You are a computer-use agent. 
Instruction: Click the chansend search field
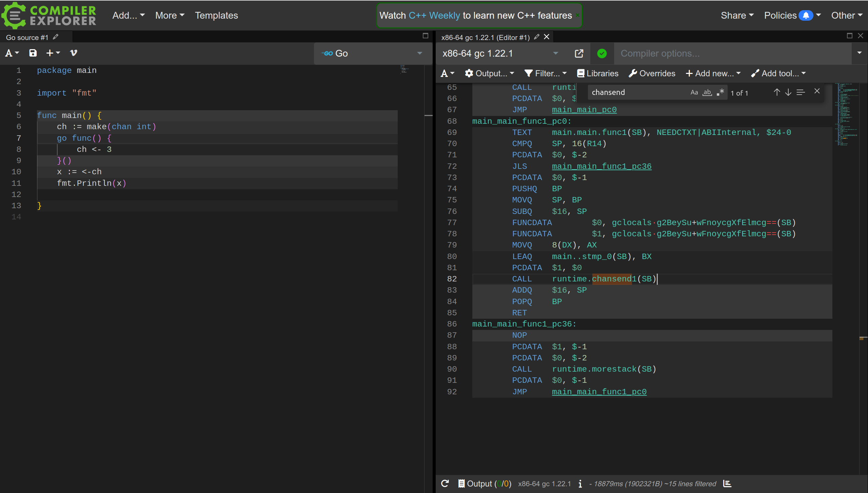(x=639, y=92)
